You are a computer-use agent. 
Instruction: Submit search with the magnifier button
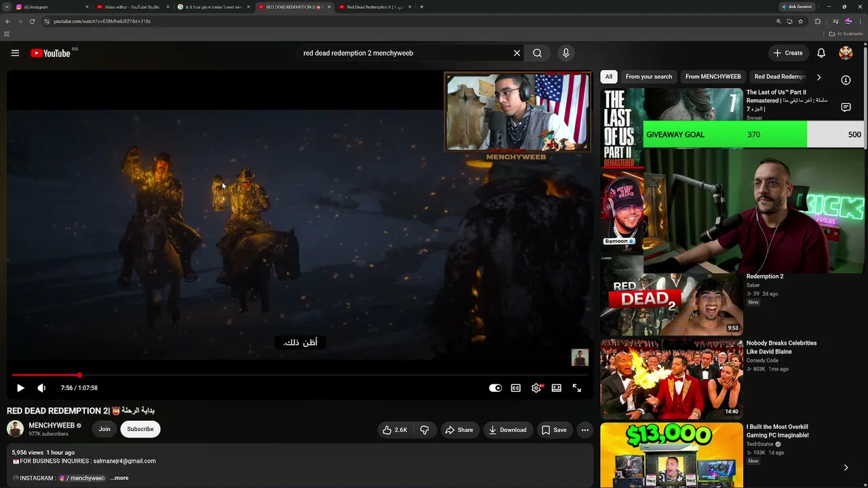coord(537,53)
